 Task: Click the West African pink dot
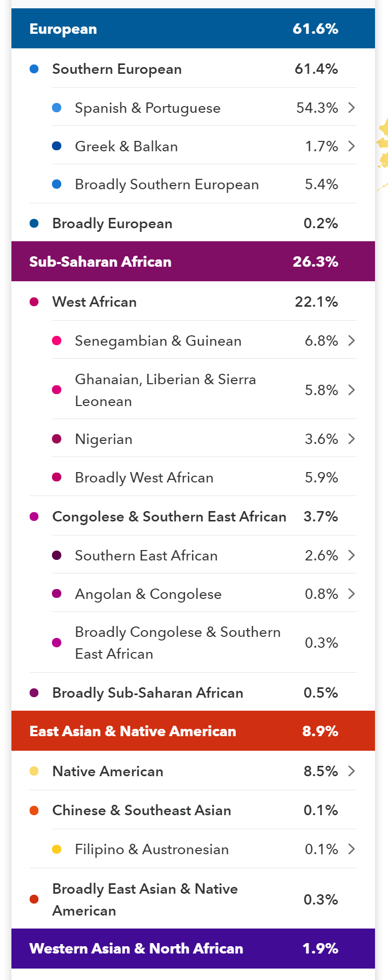(x=34, y=302)
